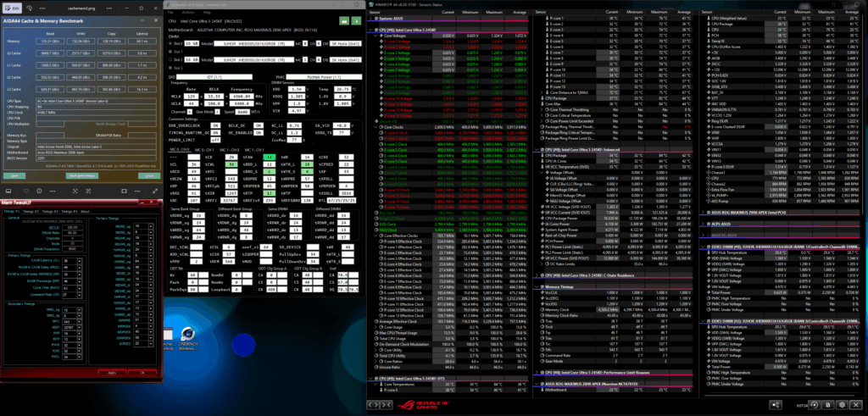This screenshot has width=868, height=416.
Task: Open the CAS# Latency (CL) dropdown in MemTweakIt
Action: click(x=80, y=261)
